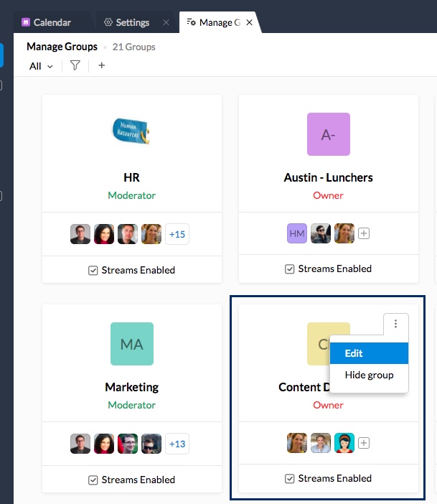The height and width of the screenshot is (504, 437).
Task: Click the sunglasses member photo in Austin - Lunchers
Action: point(321,233)
